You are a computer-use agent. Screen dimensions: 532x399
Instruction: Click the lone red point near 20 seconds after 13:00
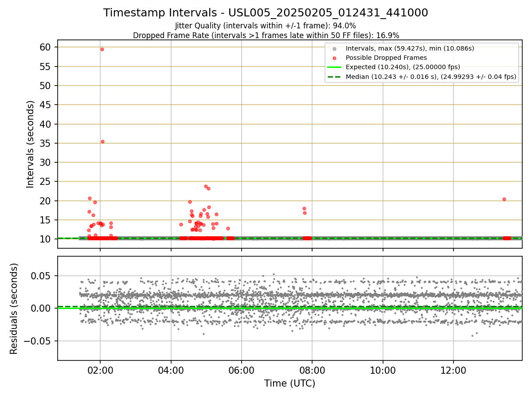(x=504, y=199)
